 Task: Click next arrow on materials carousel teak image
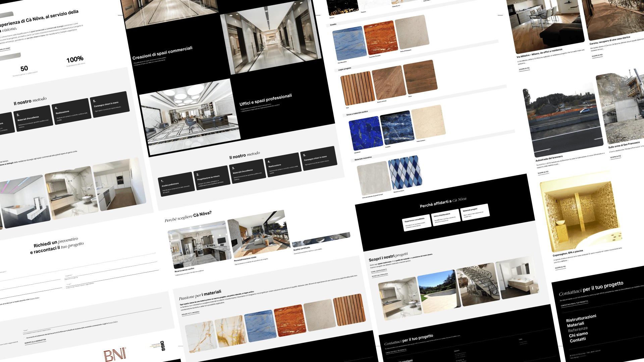click(x=362, y=307)
